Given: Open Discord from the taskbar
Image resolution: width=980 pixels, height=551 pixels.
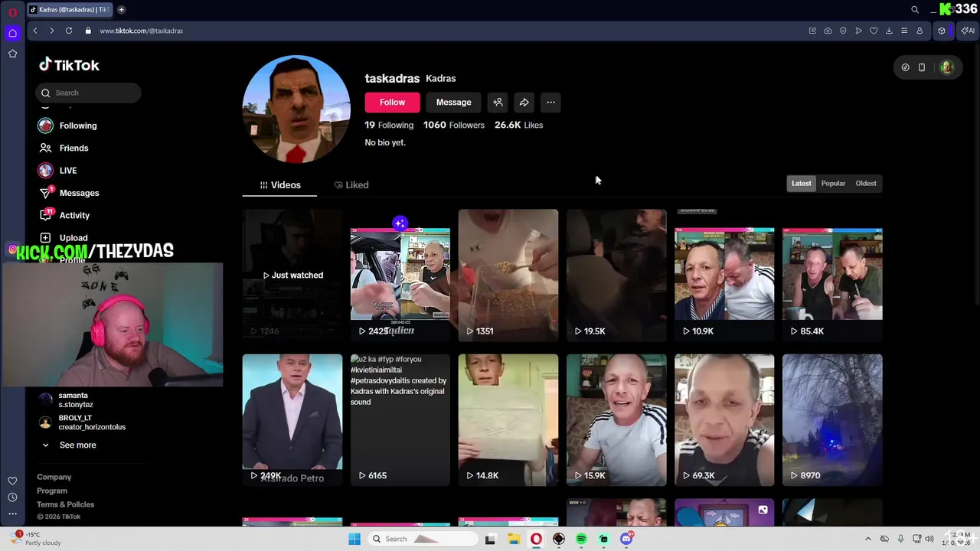Looking at the screenshot, I should click(626, 539).
